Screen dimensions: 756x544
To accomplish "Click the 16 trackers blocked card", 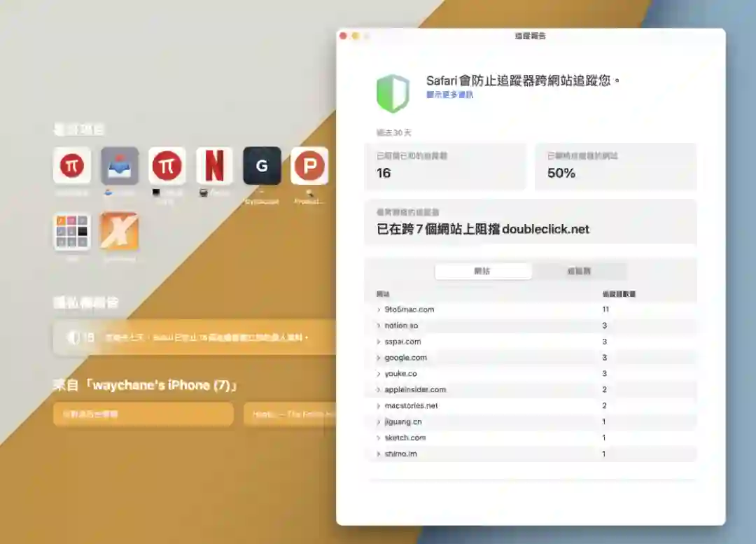I will pyautogui.click(x=445, y=167).
